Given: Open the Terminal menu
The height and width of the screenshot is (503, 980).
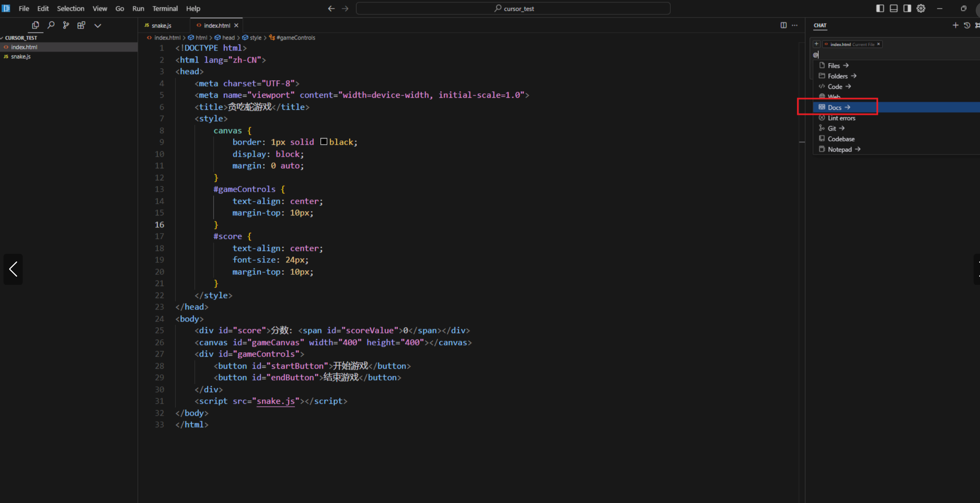Looking at the screenshot, I should click(x=165, y=9).
